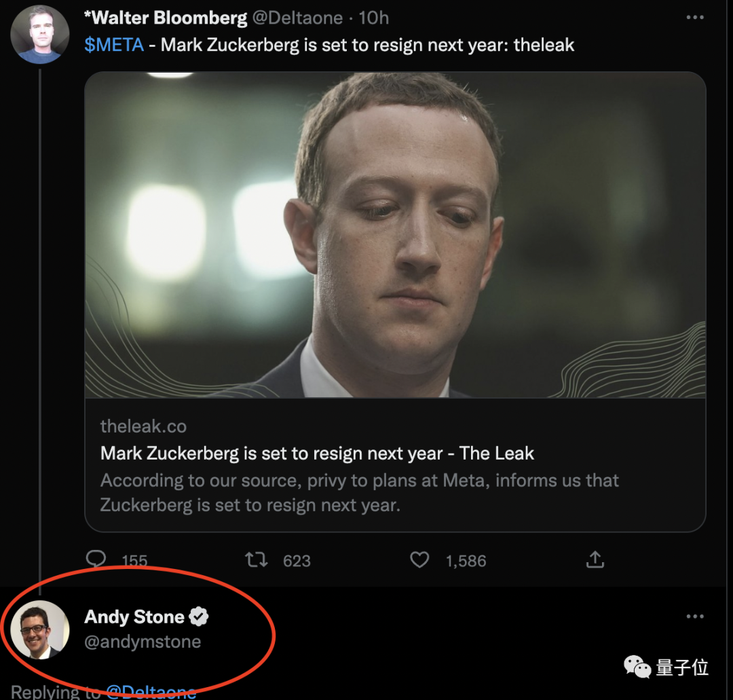The image size is (733, 700).
Task: Click the theleak.co domain text
Action: 143,426
